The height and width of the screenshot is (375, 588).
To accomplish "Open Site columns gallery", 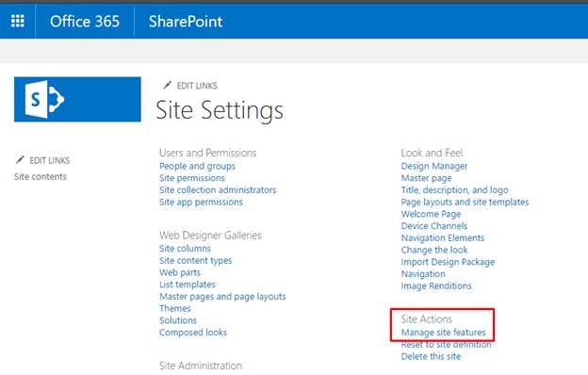I will pyautogui.click(x=185, y=249).
